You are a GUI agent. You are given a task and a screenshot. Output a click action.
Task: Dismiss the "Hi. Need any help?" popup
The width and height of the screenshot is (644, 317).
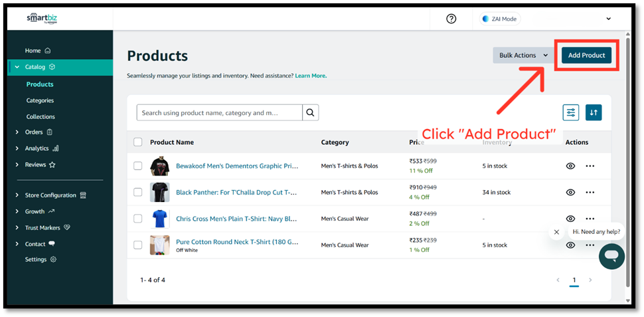(x=556, y=232)
